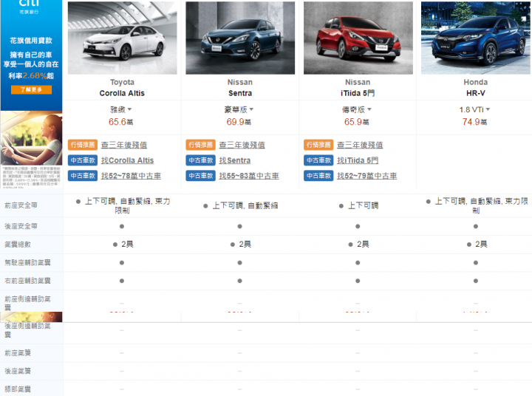Open the 找52~78萬中古車 link
This screenshot has height=396, width=532.
(131, 176)
